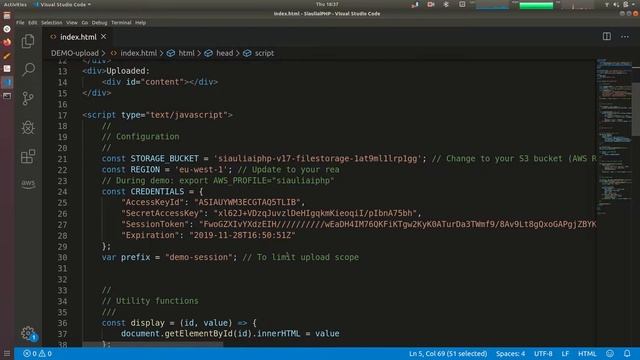This screenshot has width=640, height=360.
Task: Open the File menu
Action: (20, 23)
